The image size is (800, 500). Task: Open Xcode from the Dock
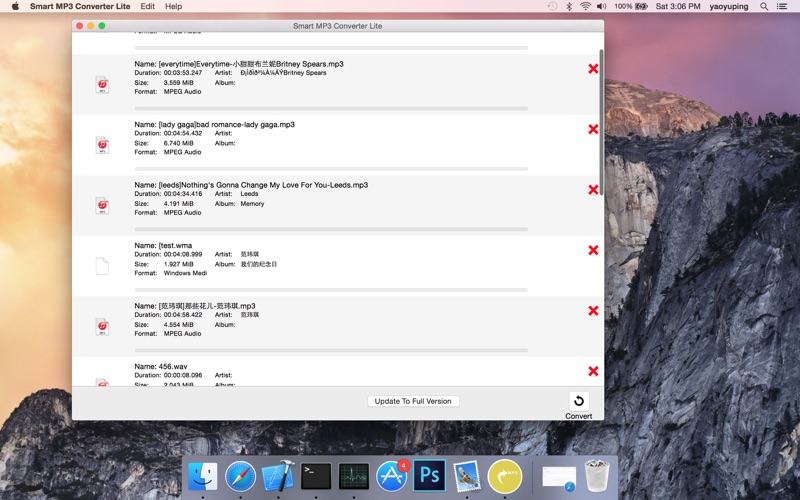coord(278,477)
